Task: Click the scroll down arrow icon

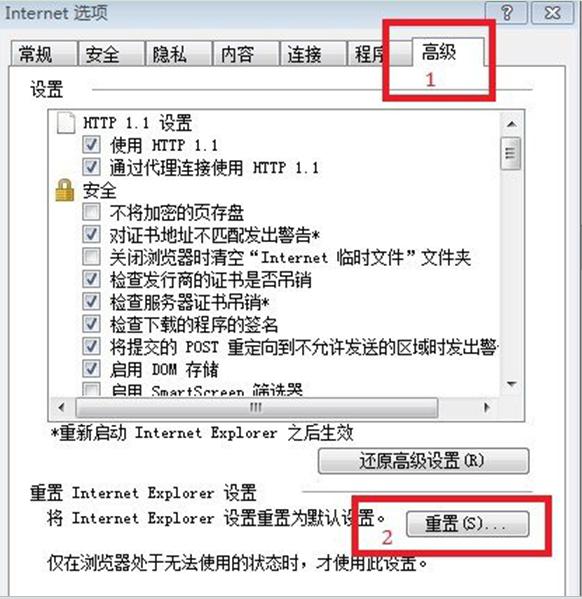Action: click(511, 384)
